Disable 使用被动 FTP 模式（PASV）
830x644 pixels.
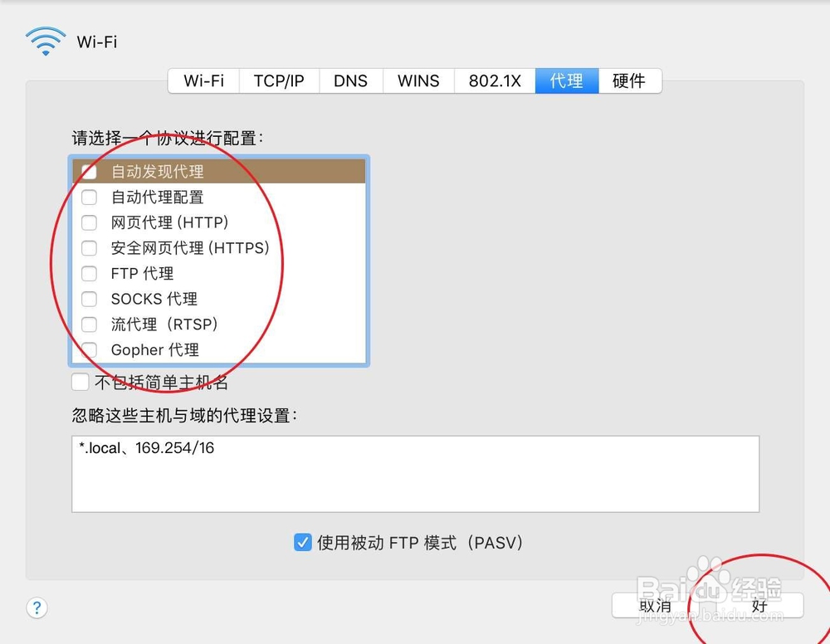tap(301, 542)
